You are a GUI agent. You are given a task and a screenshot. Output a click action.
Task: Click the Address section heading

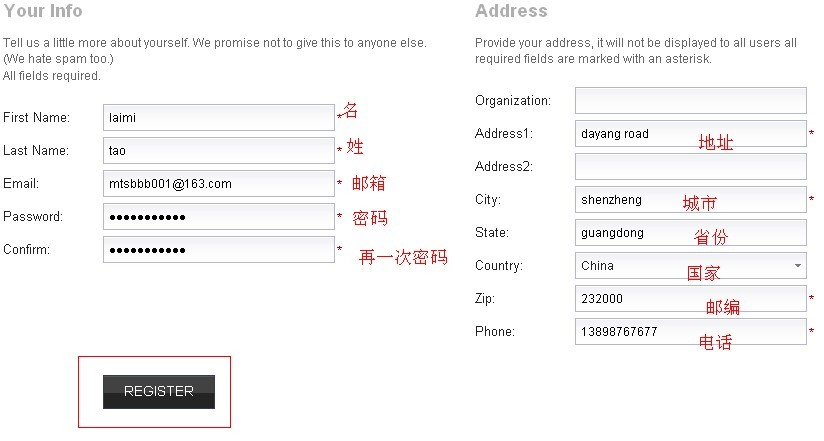tap(511, 11)
